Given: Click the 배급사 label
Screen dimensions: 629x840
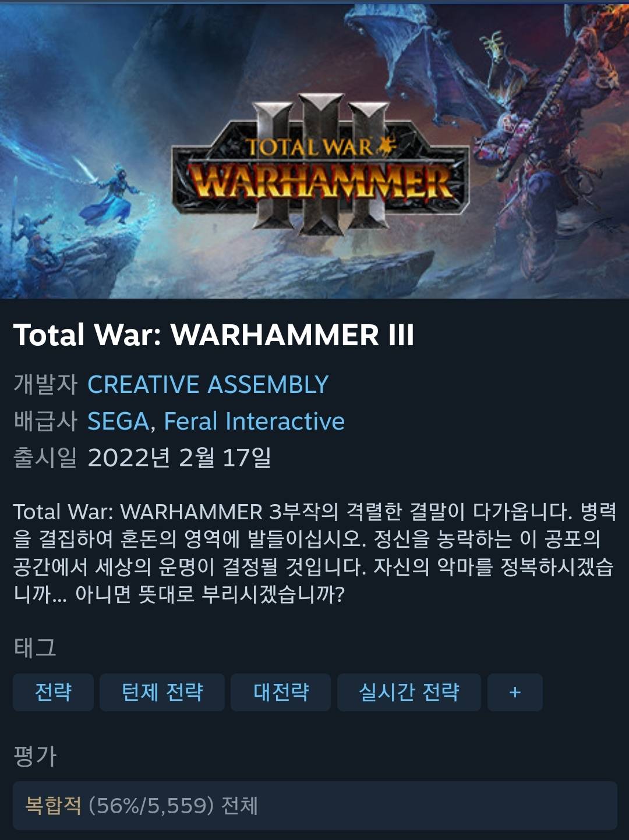Looking at the screenshot, I should [x=45, y=421].
